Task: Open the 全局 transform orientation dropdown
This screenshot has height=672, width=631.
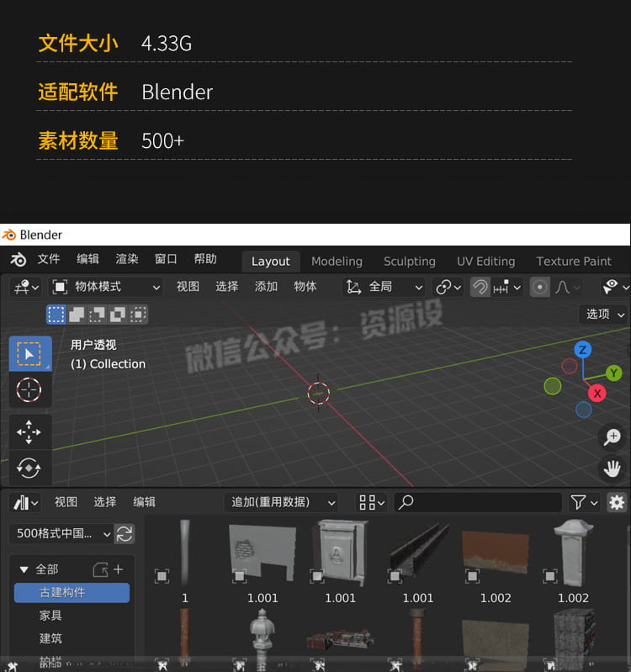Action: (384, 287)
